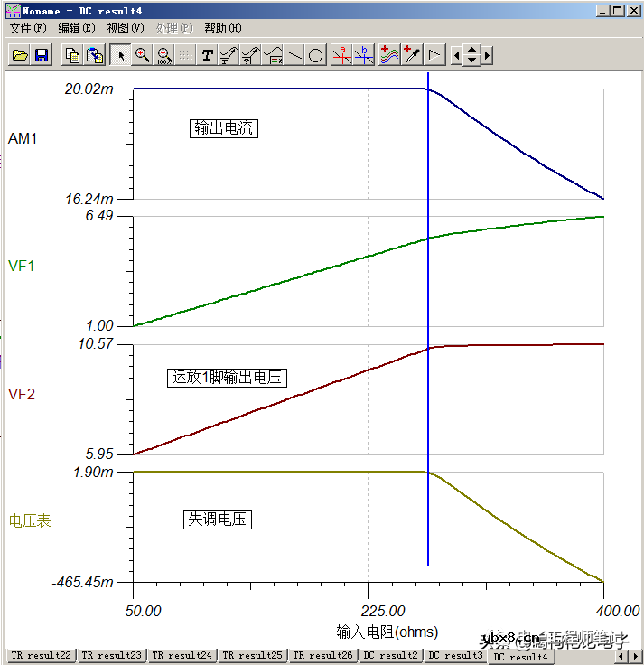Save the diagram with the floppy icon
The image size is (644, 665).
pyautogui.click(x=41, y=55)
